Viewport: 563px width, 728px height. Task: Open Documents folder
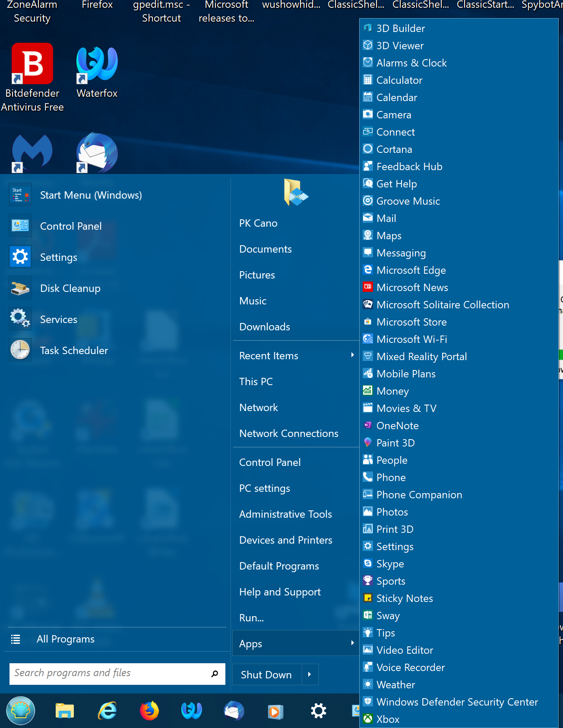click(296, 249)
